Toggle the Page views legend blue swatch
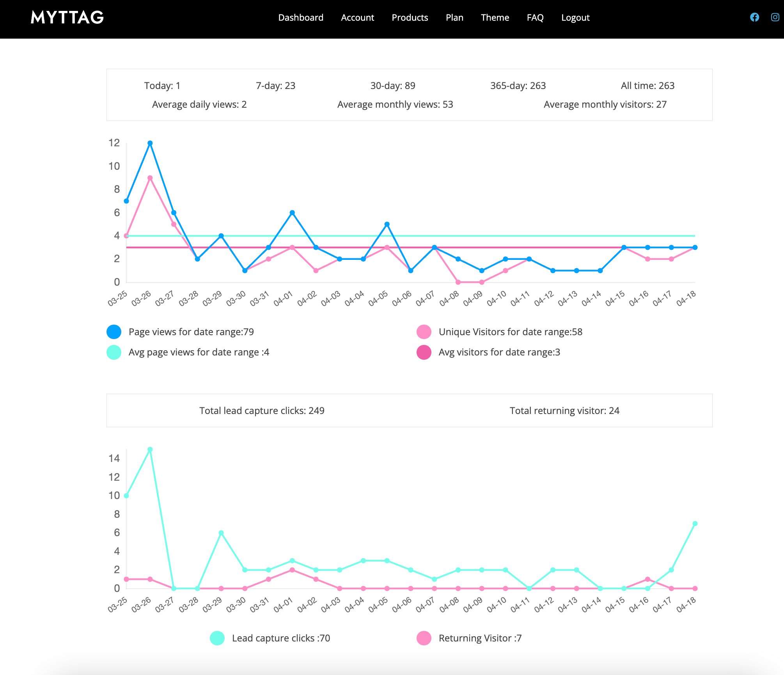 [x=114, y=332]
